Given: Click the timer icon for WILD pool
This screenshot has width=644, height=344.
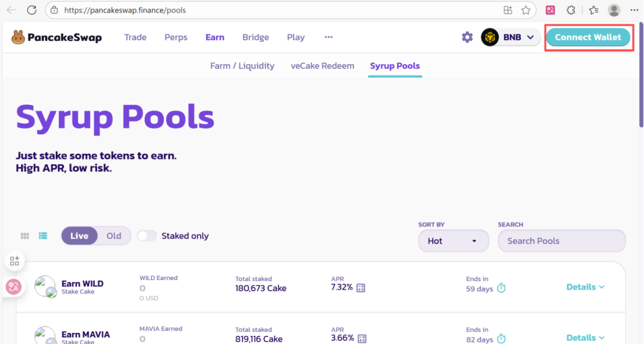Looking at the screenshot, I should (x=501, y=288).
